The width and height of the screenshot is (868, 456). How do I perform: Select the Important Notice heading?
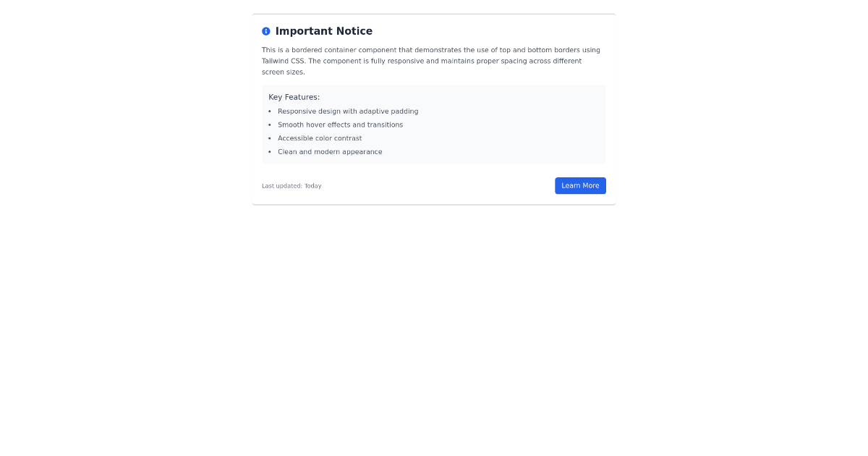(324, 31)
